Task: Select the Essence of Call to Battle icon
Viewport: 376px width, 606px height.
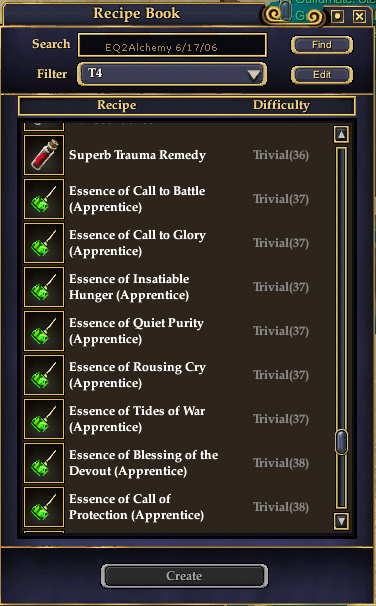Action: pos(44,199)
